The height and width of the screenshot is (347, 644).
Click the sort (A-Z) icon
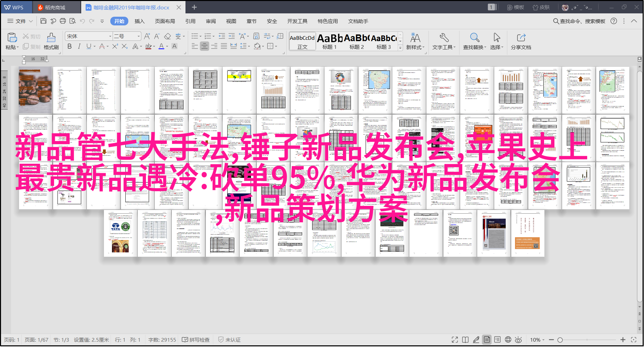click(x=256, y=36)
